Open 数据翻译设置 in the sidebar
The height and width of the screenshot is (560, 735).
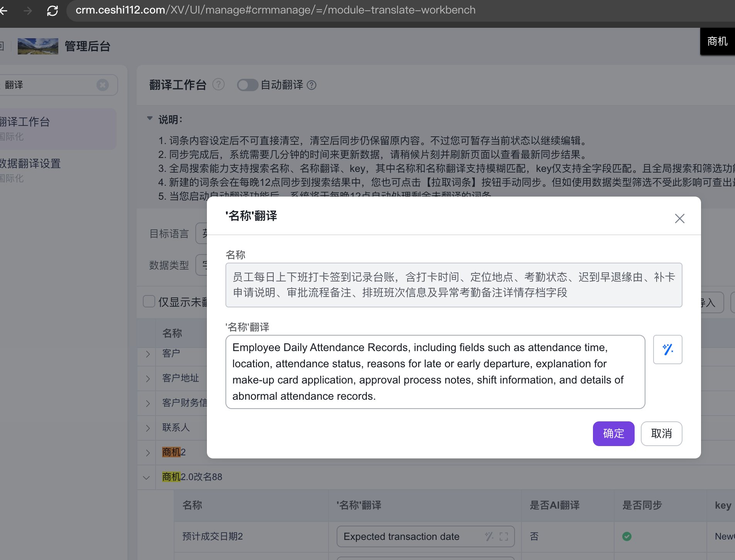click(x=58, y=170)
